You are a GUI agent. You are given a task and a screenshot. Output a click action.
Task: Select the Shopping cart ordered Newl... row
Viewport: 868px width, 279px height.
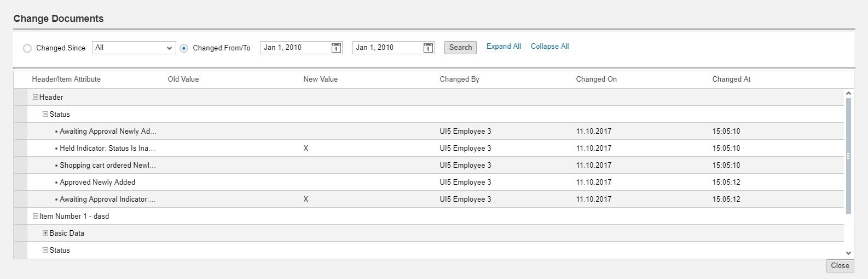(x=429, y=165)
